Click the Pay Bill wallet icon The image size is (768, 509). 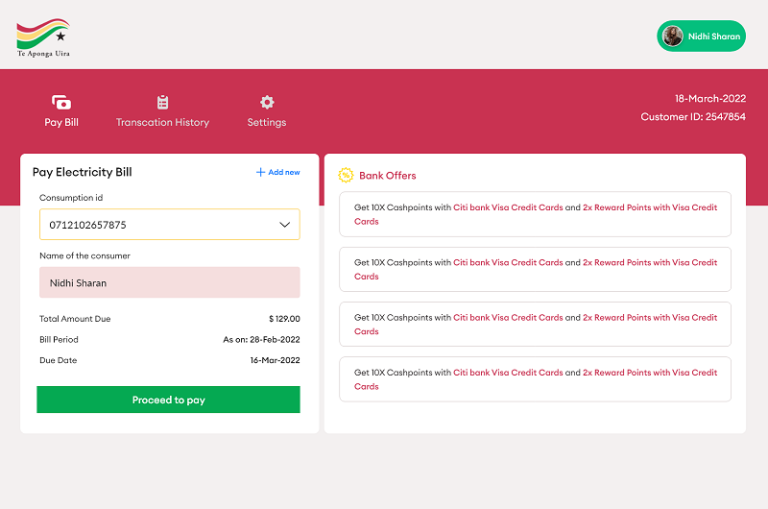[61, 102]
